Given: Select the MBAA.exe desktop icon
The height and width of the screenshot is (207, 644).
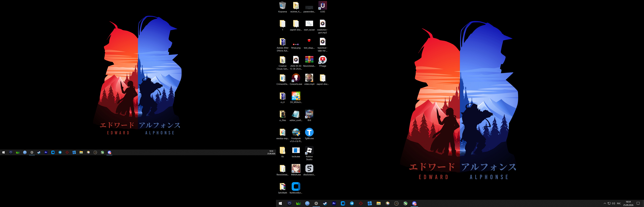Looking at the screenshot, I should (x=296, y=170).
